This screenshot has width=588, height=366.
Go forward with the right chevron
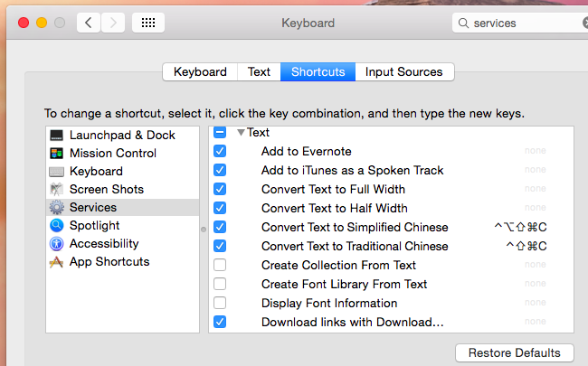tap(113, 23)
